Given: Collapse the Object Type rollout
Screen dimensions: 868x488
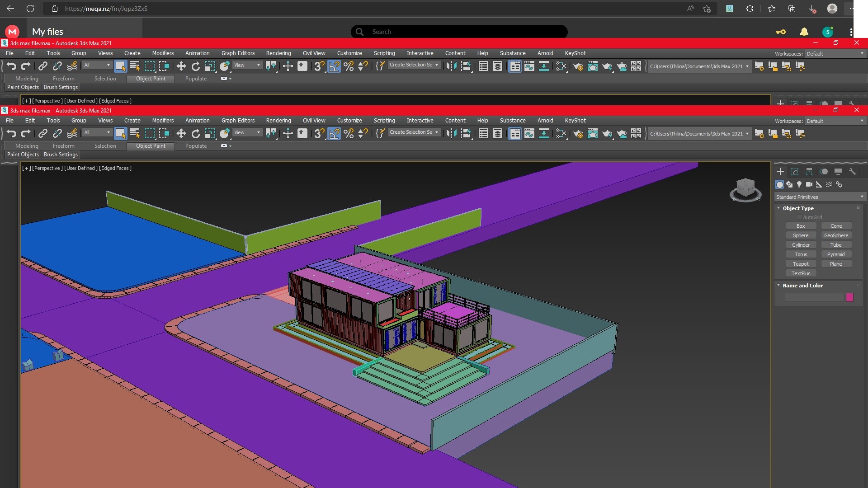Looking at the screenshot, I should point(798,208).
